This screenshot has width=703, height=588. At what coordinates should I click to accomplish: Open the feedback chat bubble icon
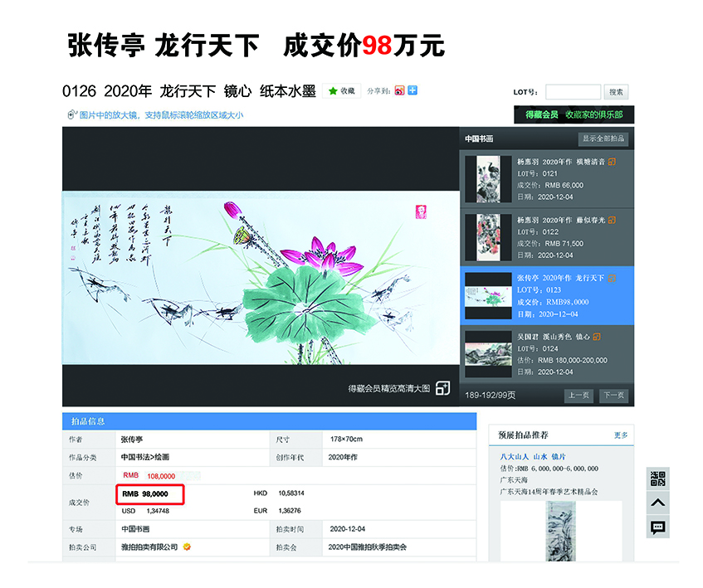pos(657,527)
